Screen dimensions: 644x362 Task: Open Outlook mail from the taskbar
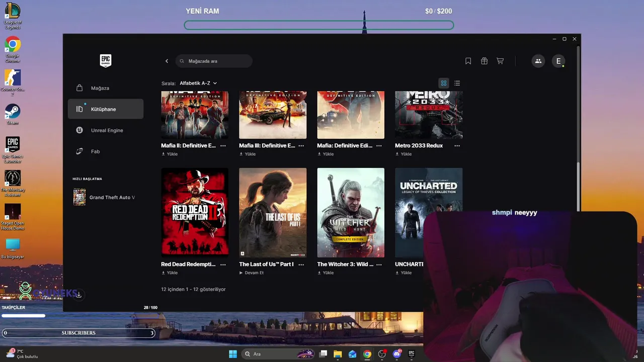coord(353,354)
